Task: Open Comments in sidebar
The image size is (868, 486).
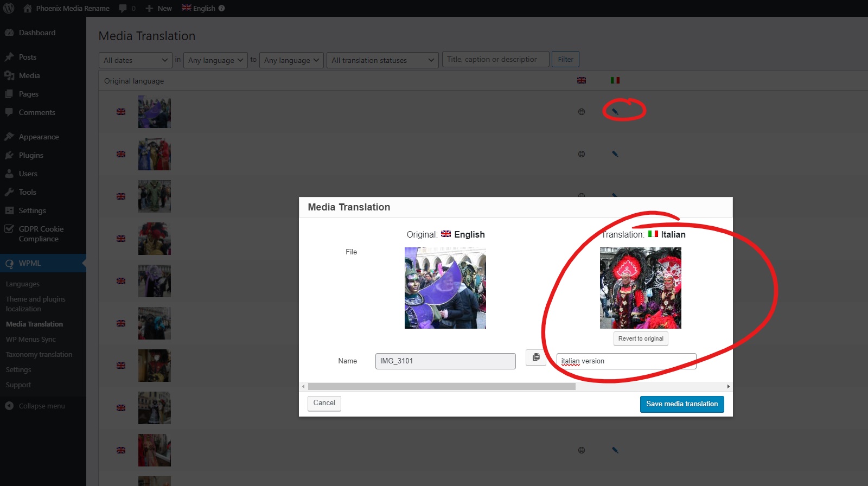Action: [x=37, y=112]
